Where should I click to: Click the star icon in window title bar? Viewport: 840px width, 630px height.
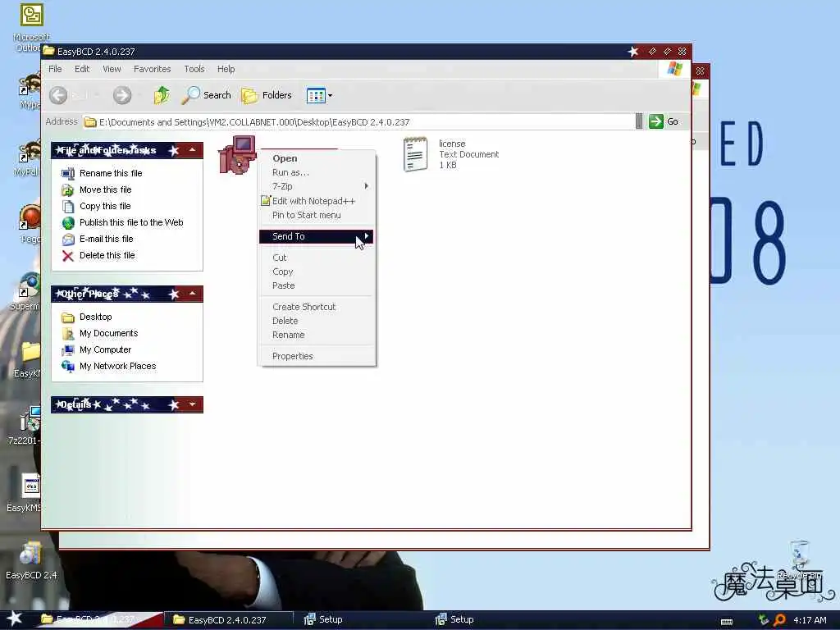[x=633, y=52]
